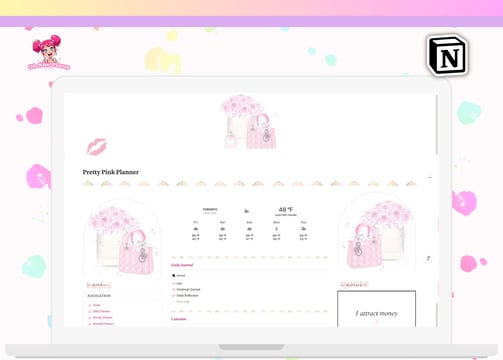Open the Monthly Planner navigation link
The width and height of the screenshot is (503, 360).
click(103, 324)
